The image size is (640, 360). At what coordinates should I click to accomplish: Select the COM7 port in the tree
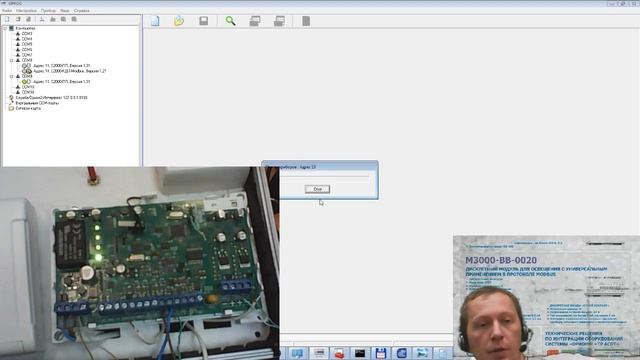(27, 55)
